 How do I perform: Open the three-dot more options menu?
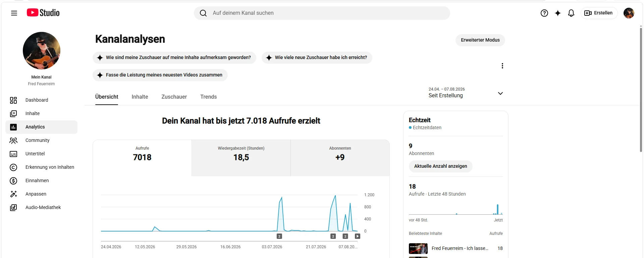[502, 66]
